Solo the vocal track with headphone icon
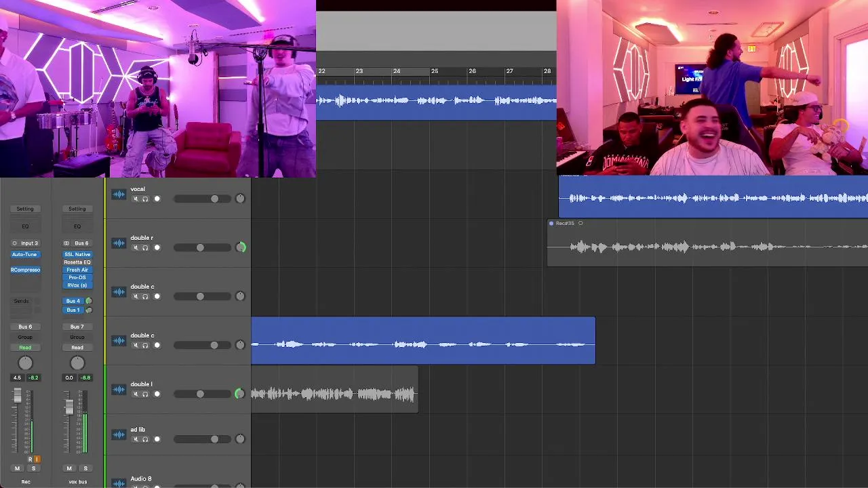Viewport: 868px width, 488px height. point(145,199)
